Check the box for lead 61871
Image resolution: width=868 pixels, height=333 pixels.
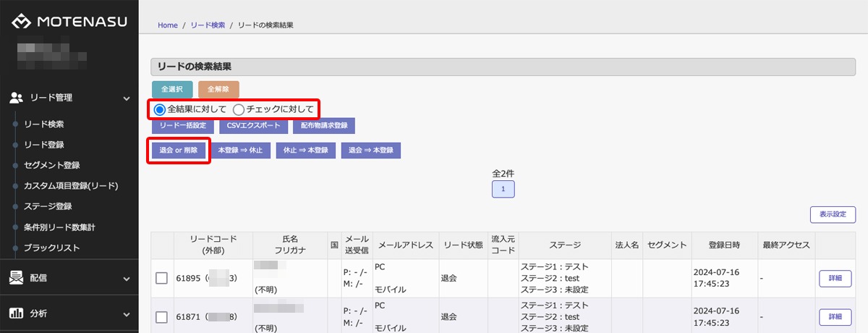coord(162,316)
